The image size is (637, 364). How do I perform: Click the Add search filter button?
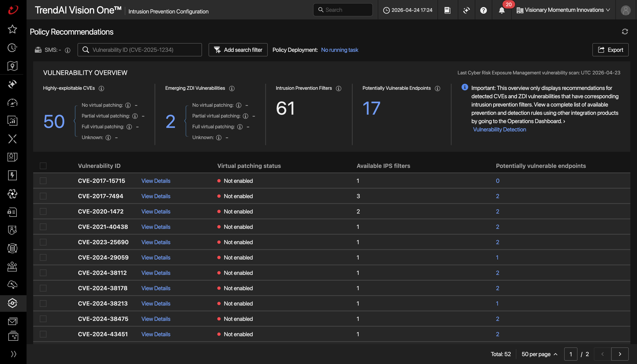point(238,50)
